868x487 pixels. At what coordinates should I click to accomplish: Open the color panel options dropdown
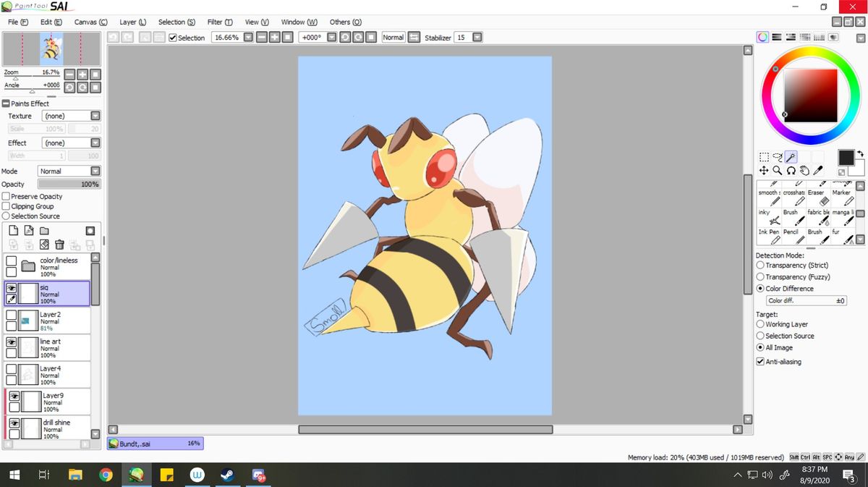point(860,37)
